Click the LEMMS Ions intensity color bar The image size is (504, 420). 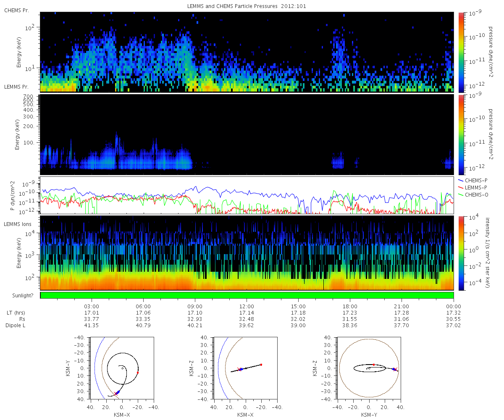pos(461,253)
